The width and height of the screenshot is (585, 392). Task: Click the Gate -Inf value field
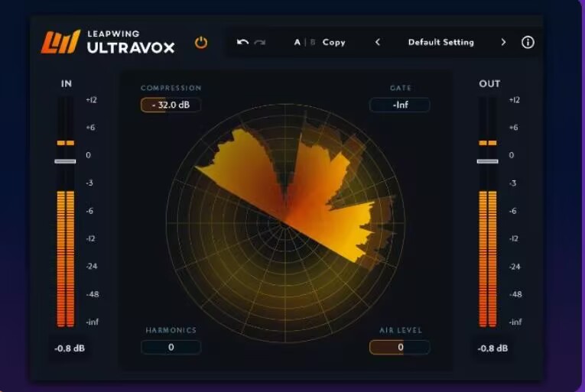pos(400,105)
